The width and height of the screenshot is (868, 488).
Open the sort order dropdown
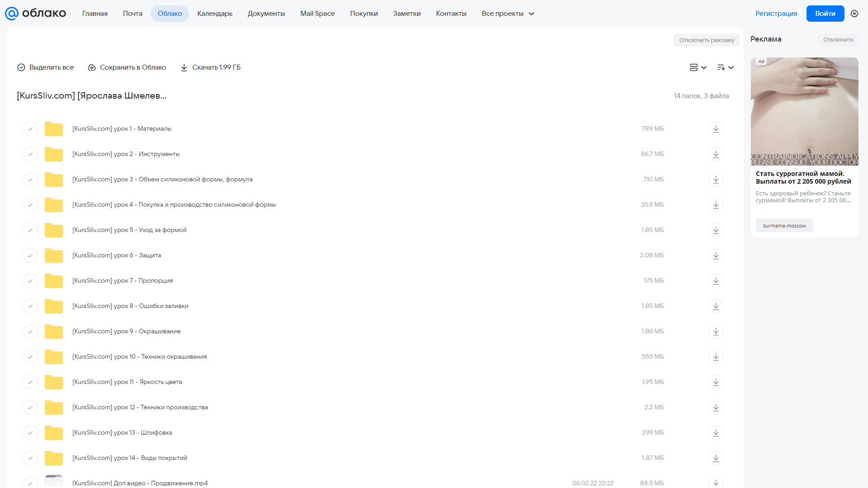[725, 67]
